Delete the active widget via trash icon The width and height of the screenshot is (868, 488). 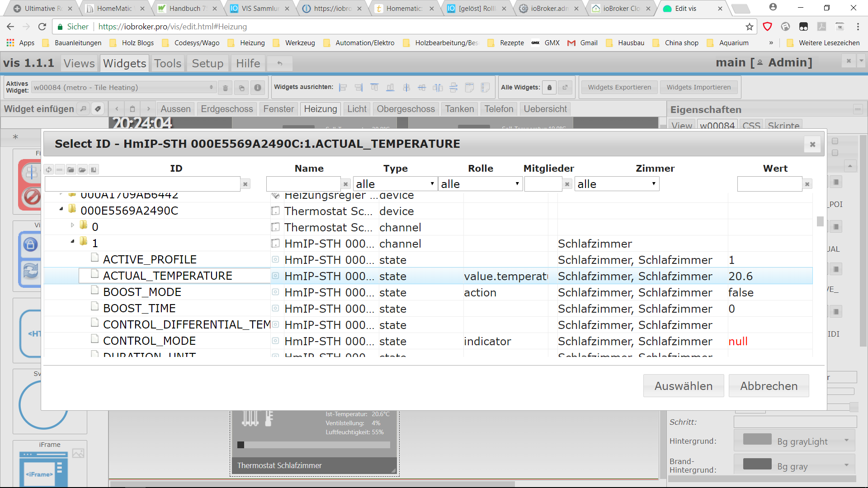pos(225,88)
